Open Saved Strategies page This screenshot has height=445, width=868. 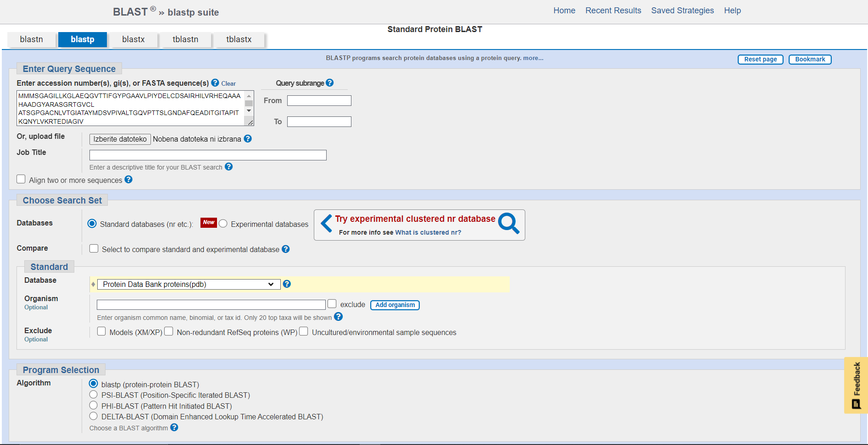(x=683, y=11)
